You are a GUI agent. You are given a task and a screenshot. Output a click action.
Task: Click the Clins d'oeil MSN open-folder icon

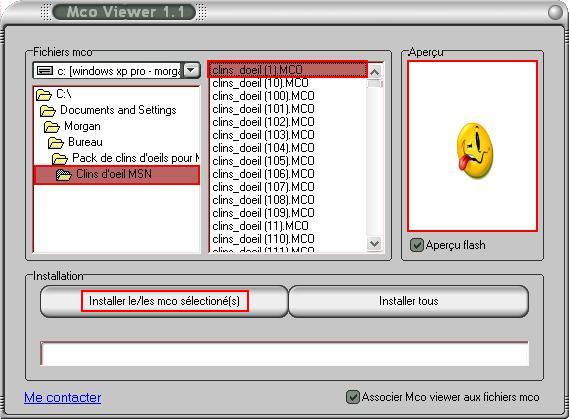click(64, 175)
